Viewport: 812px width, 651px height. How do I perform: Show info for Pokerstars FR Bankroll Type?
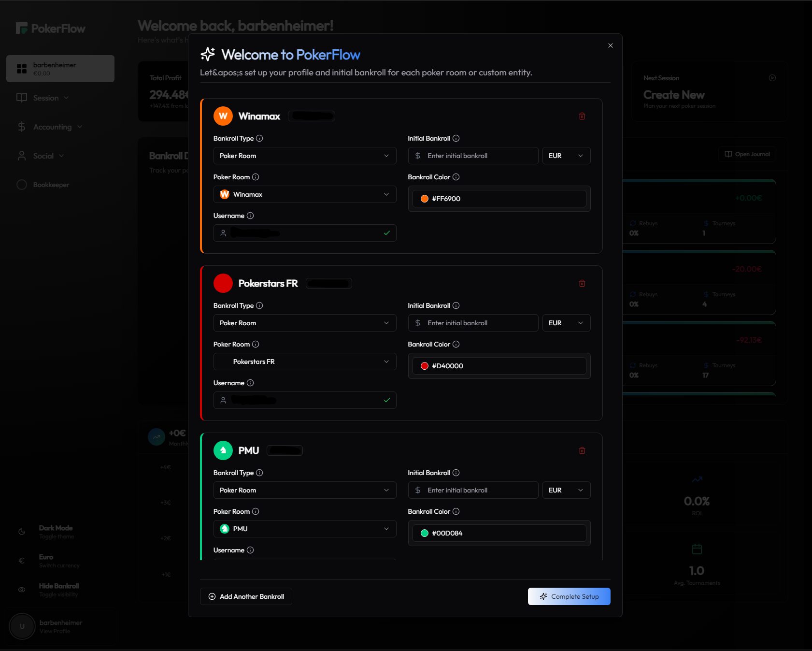pos(259,305)
